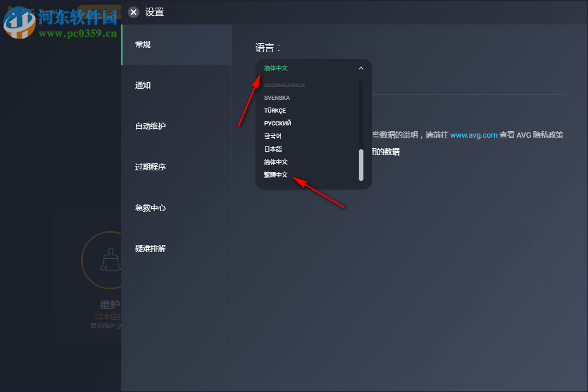Collapse the language dropdown chevron

point(361,68)
